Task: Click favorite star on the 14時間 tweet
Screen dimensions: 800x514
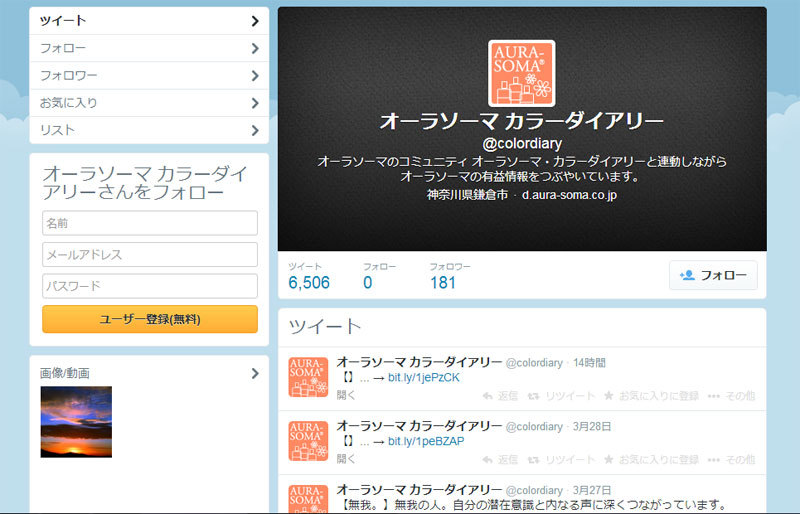Action: [x=608, y=396]
